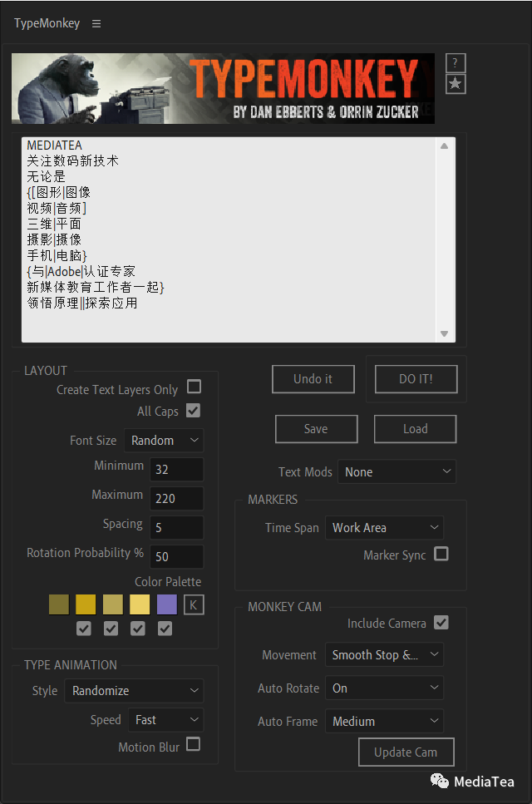Open the Auto Frame Medium dropdown
532x804 pixels.
[384, 722]
